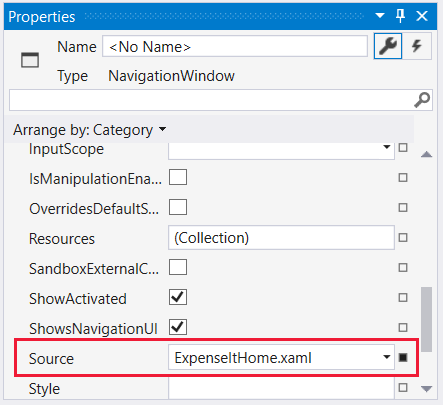
Task: Click the Properties panel title
Action: coord(42,17)
